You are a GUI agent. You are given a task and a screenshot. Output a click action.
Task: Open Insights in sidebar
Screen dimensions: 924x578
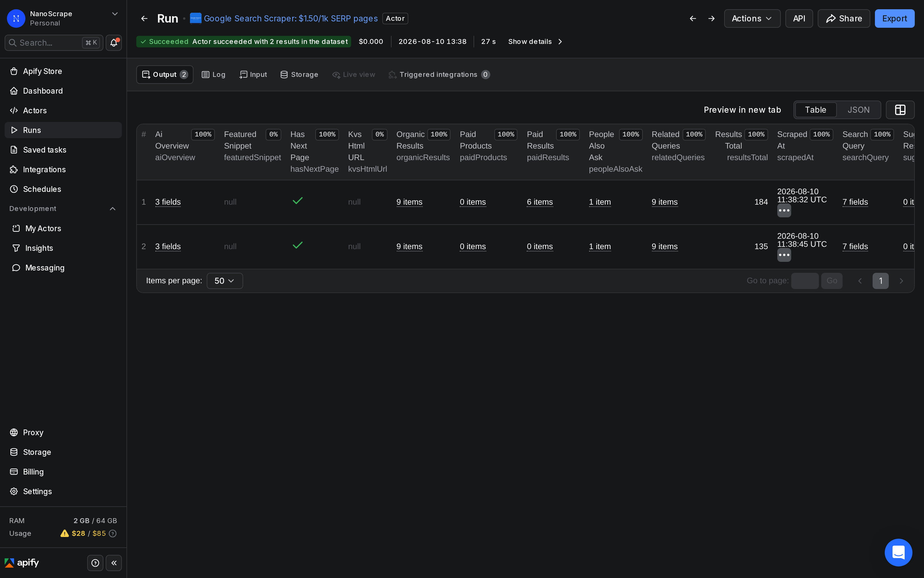pyautogui.click(x=63, y=248)
